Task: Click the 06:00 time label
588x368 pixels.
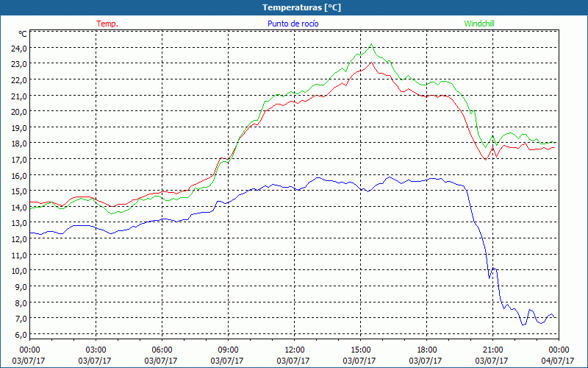Action: (x=162, y=350)
